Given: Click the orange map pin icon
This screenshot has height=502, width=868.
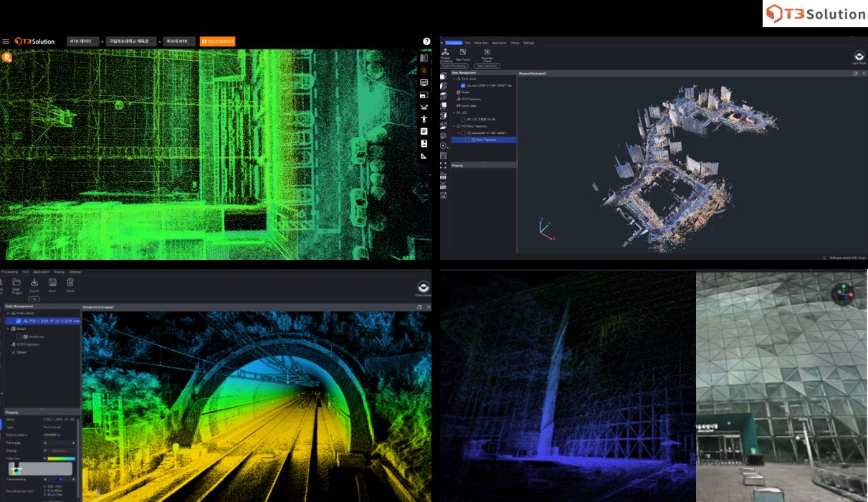Looking at the screenshot, I should point(7,57).
